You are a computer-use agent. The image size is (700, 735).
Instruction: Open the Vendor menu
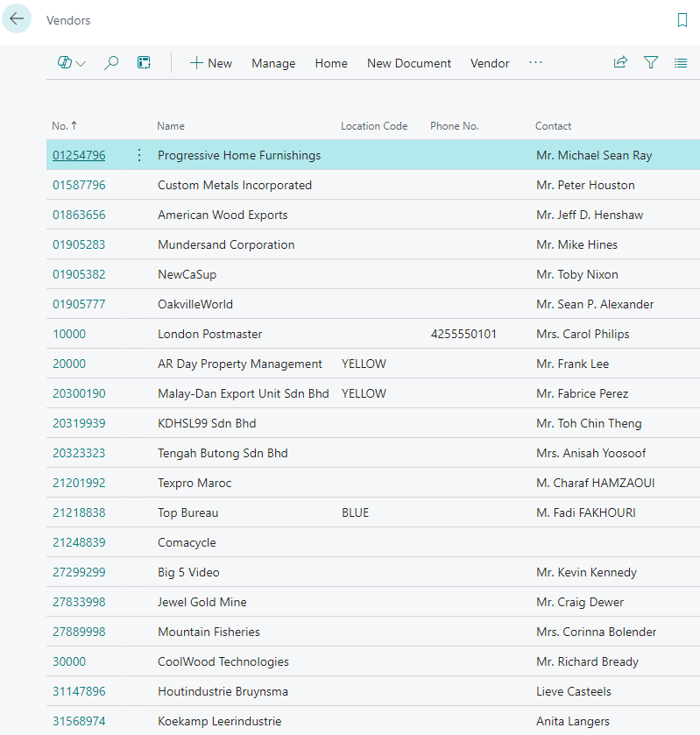(x=490, y=63)
